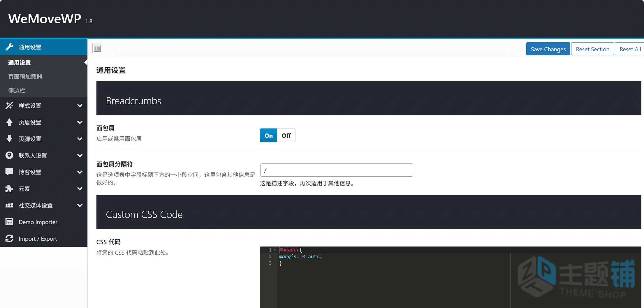The image size is (644, 308).
Task: Click the 页眉设置 label text
Action: click(30, 122)
